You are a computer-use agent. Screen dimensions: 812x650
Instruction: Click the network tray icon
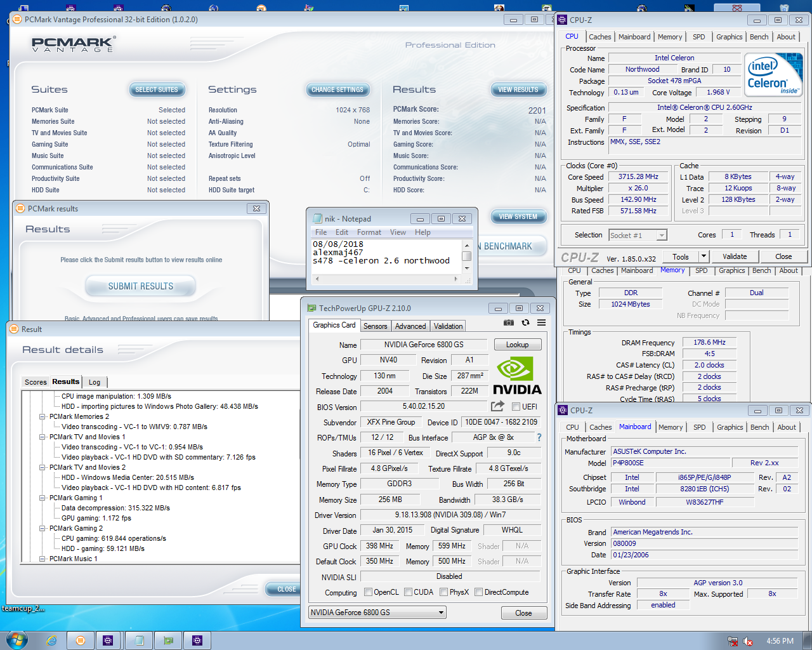coord(733,641)
